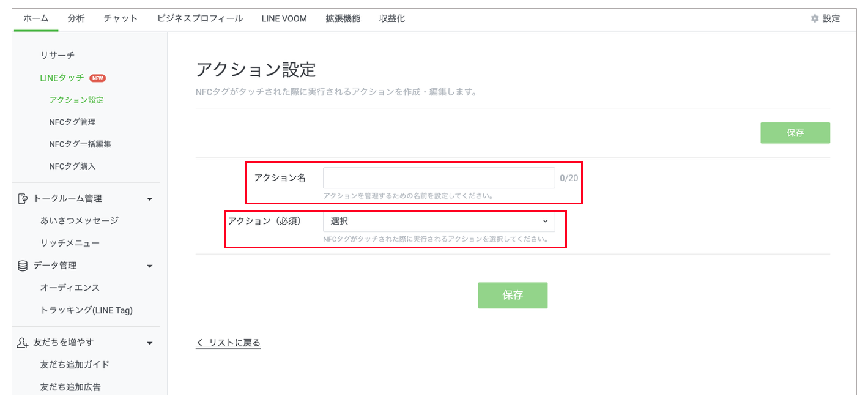
Task: Open the アクション selection dropdown
Action: (x=439, y=222)
